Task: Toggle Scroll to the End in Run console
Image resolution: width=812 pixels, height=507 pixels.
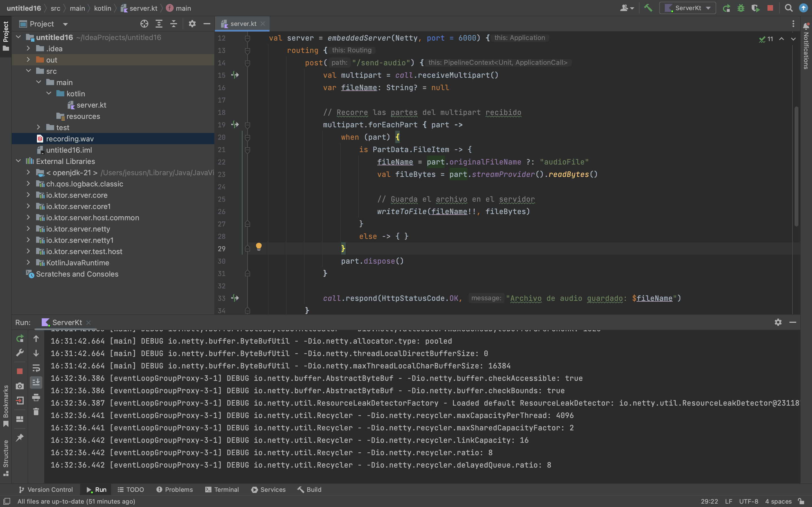Action: pos(36,382)
